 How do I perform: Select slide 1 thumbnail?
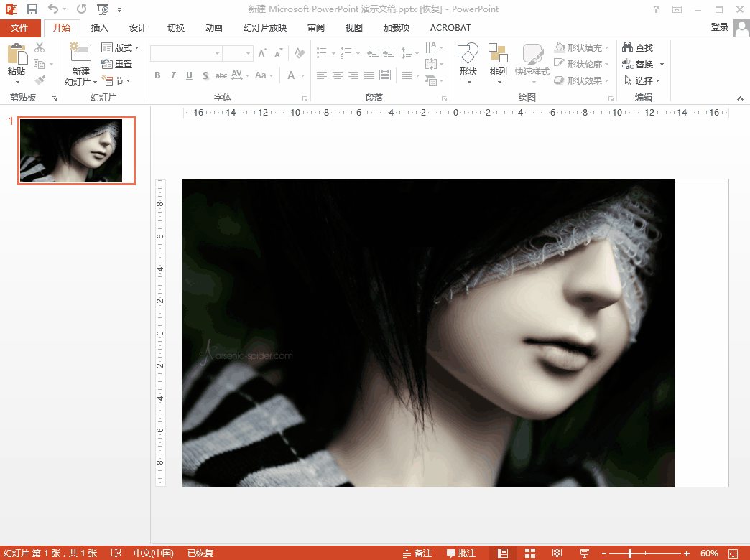(77, 151)
